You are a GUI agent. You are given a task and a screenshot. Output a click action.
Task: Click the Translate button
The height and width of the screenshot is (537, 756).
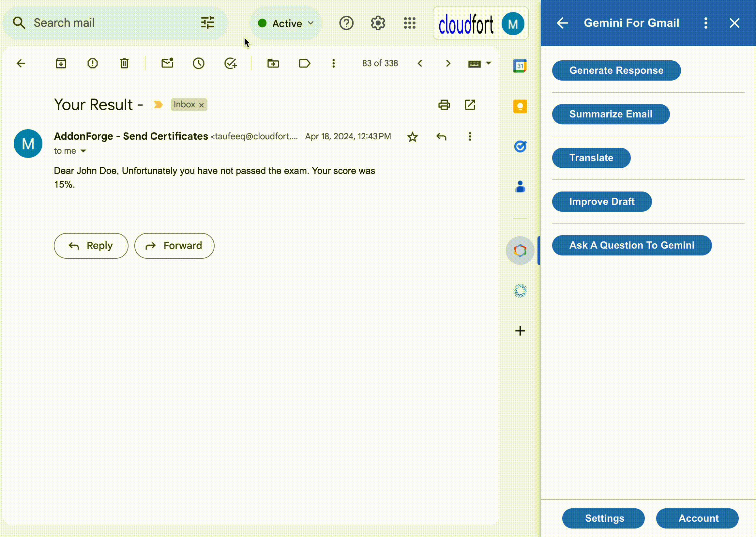(x=591, y=158)
